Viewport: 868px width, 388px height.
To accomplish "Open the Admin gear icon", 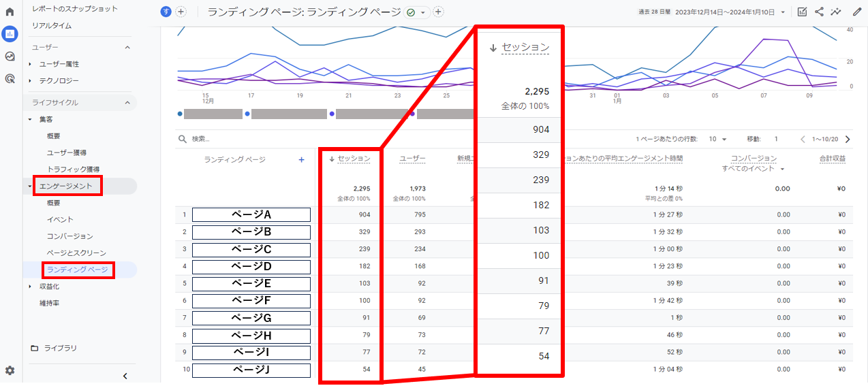I will [x=10, y=370].
